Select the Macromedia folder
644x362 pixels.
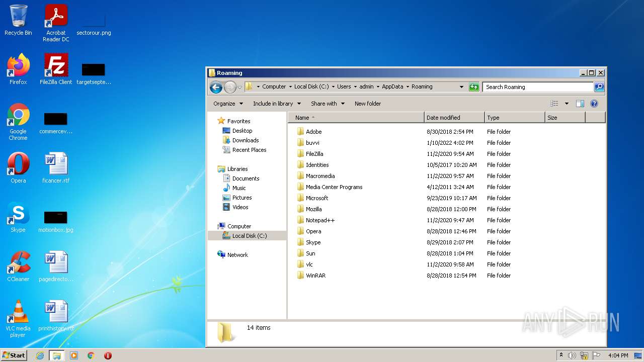pos(320,176)
